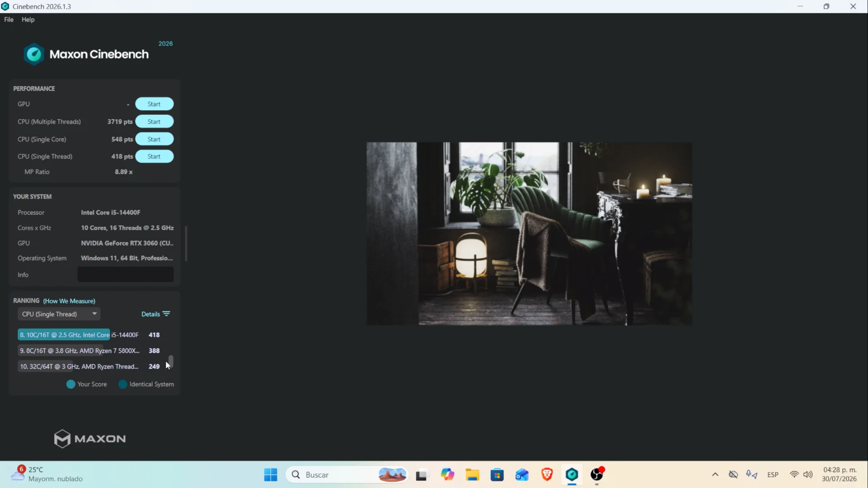Click the Your Score legend dot
The image size is (868, 488).
pyautogui.click(x=71, y=384)
